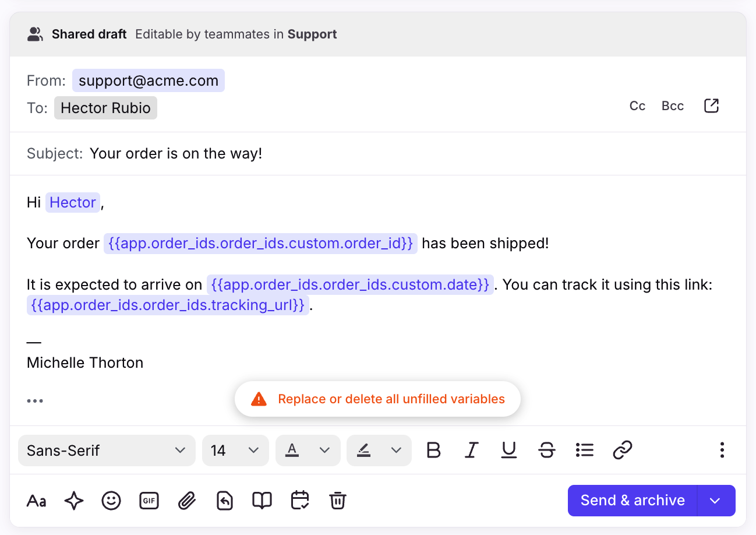Click the Send & archive button
The width and height of the screenshot is (756, 535).
point(632,501)
